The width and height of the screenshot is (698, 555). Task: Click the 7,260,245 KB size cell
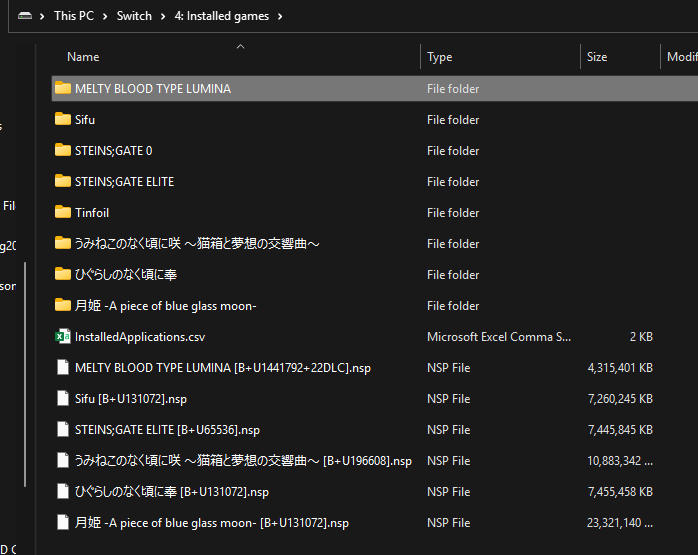pyautogui.click(x=620, y=399)
